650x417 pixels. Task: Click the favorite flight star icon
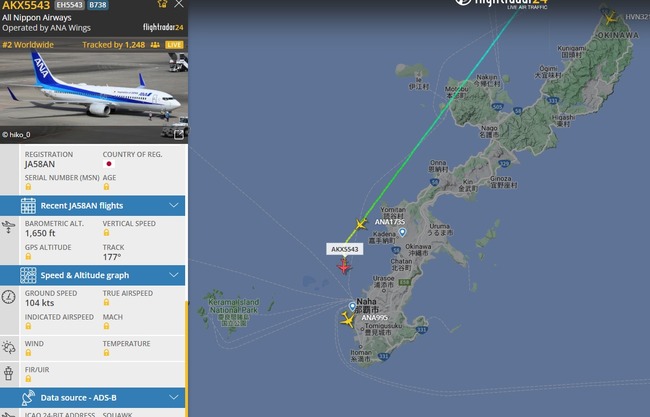(x=162, y=4)
